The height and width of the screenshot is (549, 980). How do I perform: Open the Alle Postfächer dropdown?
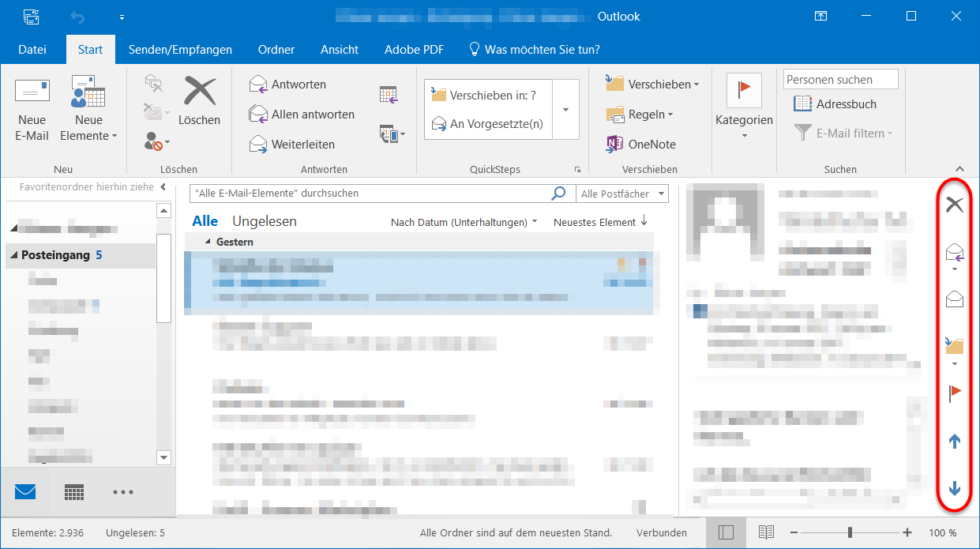pos(621,193)
